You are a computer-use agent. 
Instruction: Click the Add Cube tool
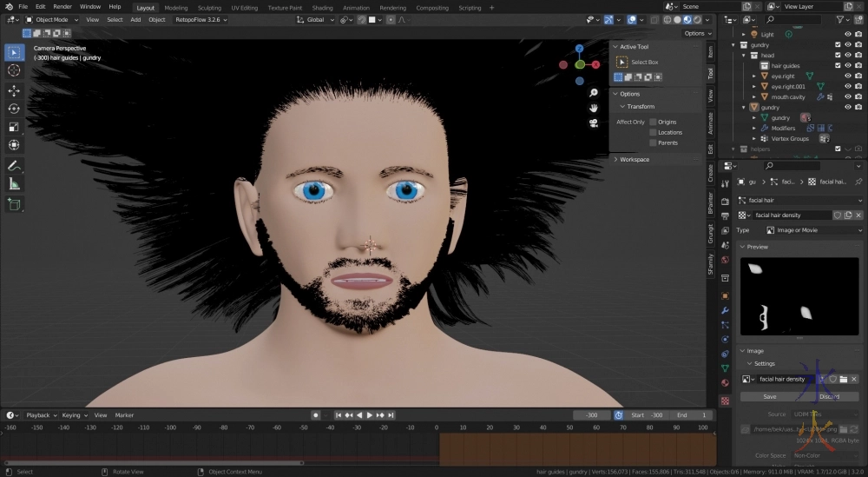click(14, 204)
